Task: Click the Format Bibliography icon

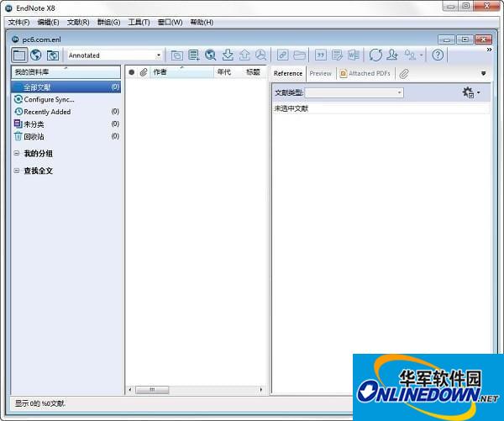Action: [x=337, y=55]
